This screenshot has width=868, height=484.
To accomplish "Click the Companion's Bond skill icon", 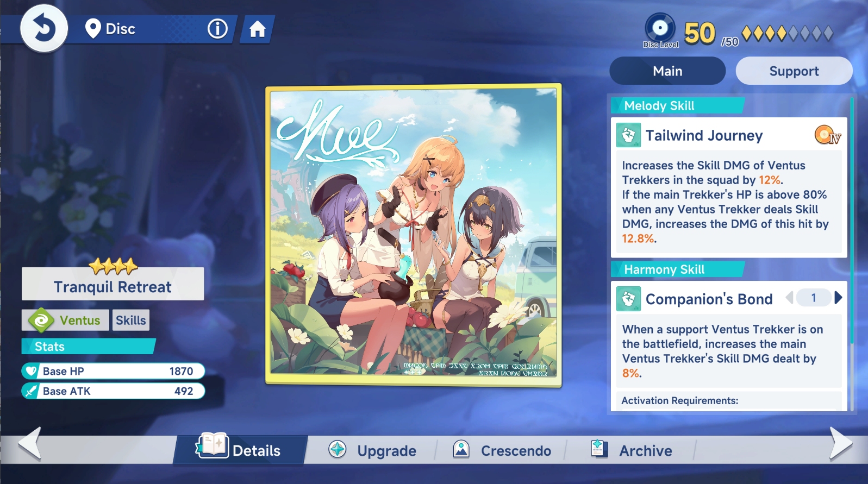I will tap(628, 299).
